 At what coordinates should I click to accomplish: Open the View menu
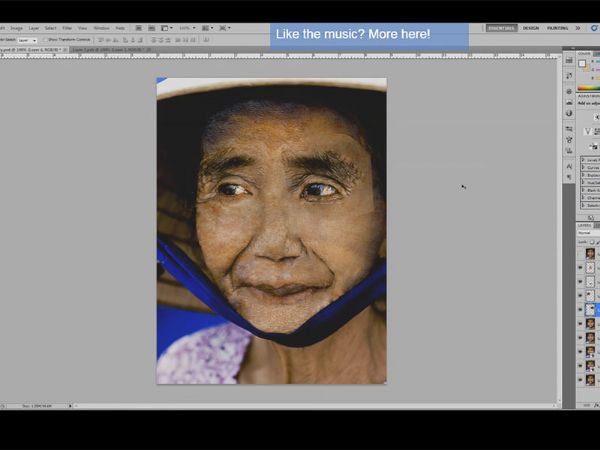(x=82, y=28)
